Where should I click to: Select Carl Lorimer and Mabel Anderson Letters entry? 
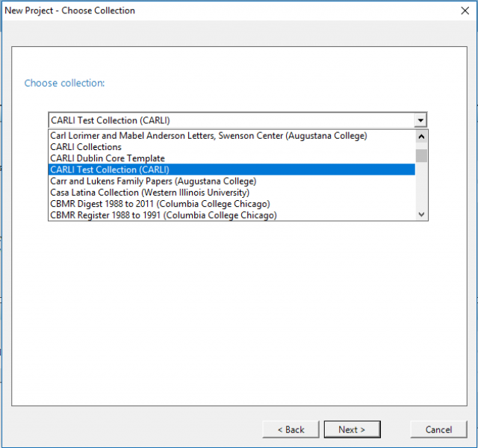point(232,136)
